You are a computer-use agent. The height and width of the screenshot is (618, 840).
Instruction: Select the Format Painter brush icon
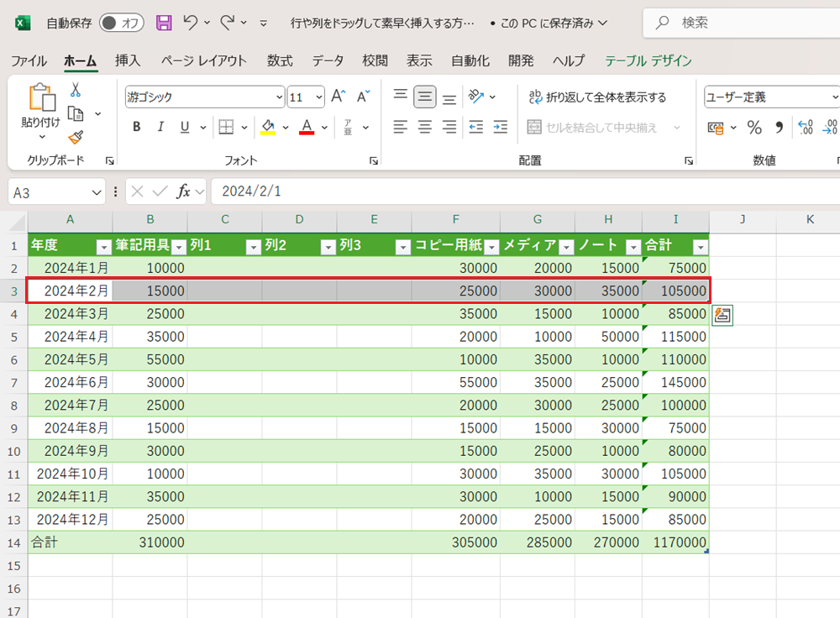pyautogui.click(x=76, y=138)
